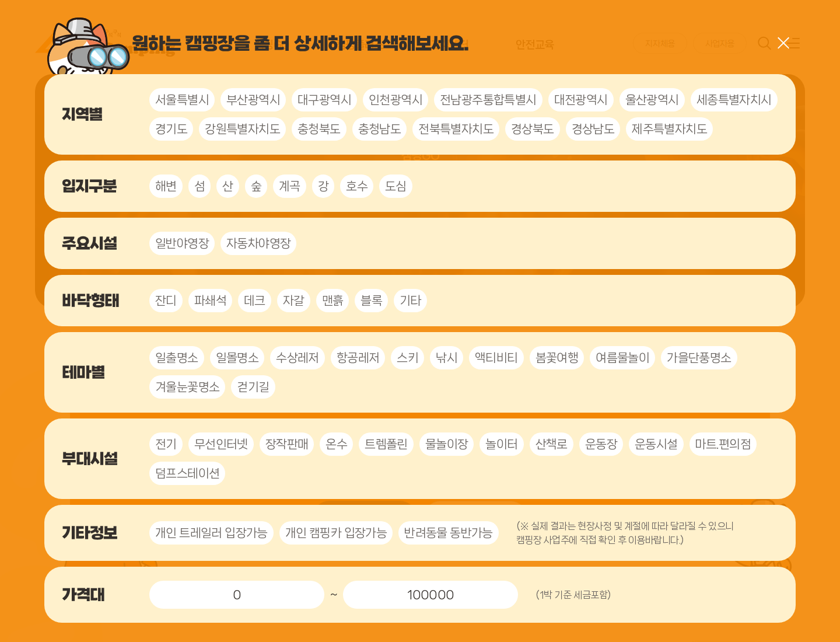Select 세종특별자치시 region filter
This screenshot has height=642, width=840.
734,100
